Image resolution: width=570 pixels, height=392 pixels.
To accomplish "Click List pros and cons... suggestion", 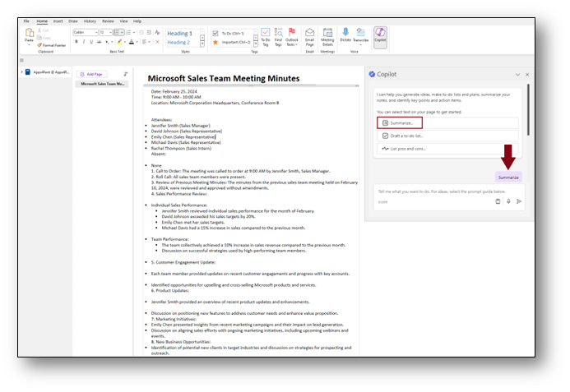I will [x=447, y=149].
